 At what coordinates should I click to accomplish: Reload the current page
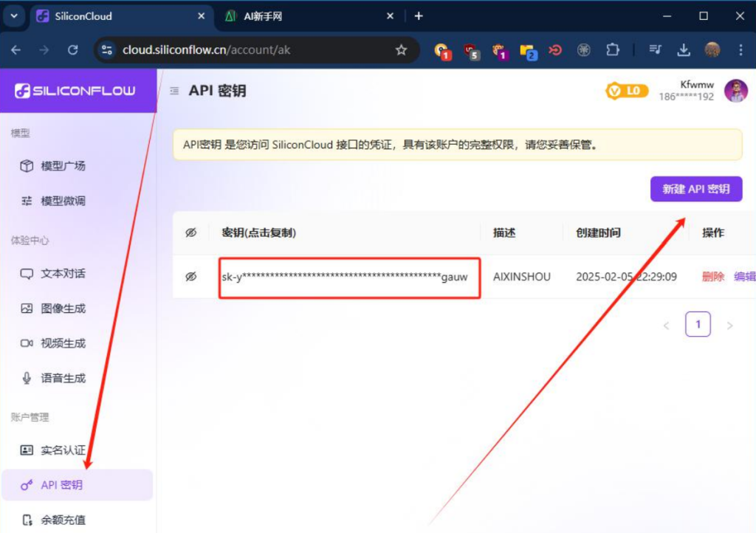73,49
